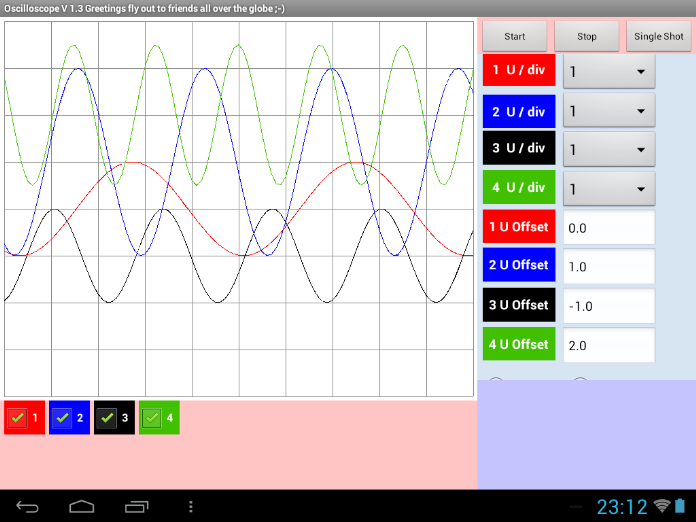Toggle green channel 4 checkbox
Image resolution: width=696 pixels, height=522 pixels.
[152, 418]
